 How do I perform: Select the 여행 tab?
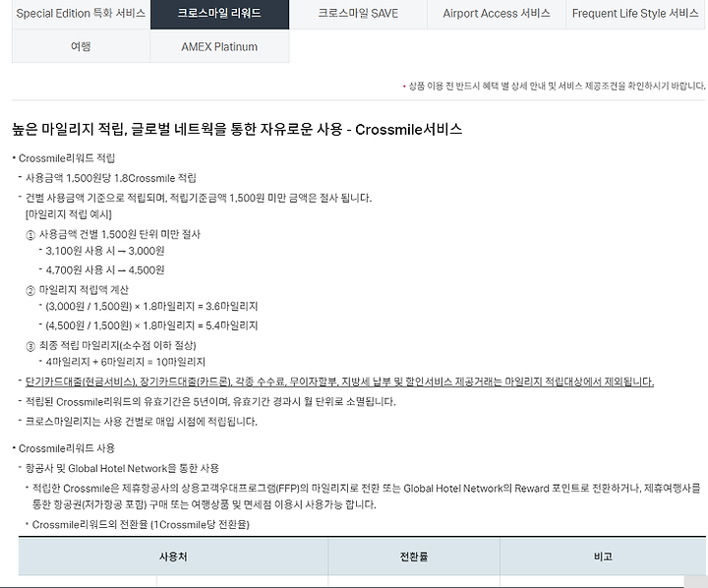[81, 46]
